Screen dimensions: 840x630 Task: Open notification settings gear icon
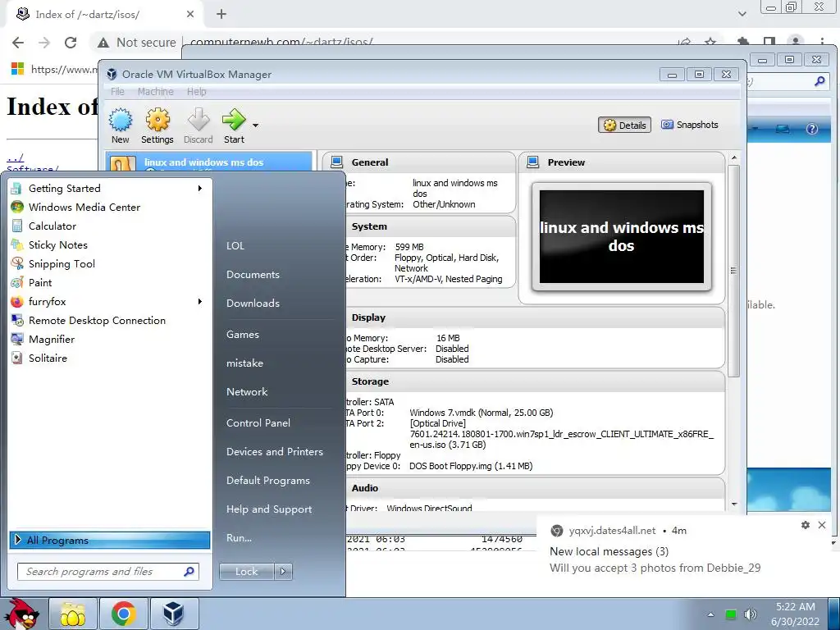coord(806,525)
